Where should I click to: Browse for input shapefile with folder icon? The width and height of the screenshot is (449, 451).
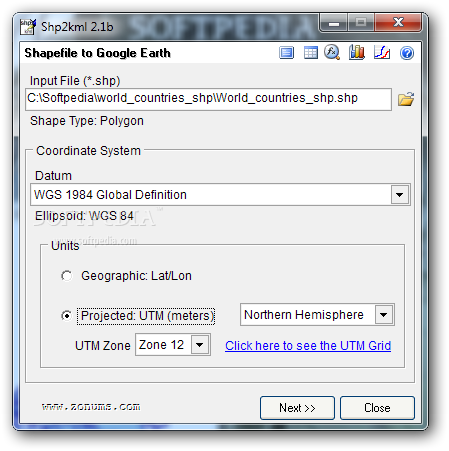pyautogui.click(x=406, y=99)
